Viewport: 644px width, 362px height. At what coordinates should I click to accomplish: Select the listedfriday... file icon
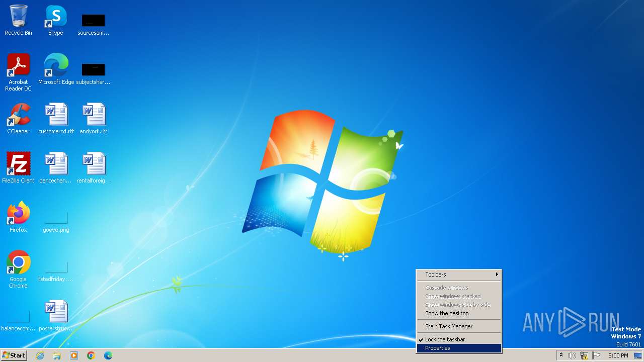point(56,271)
